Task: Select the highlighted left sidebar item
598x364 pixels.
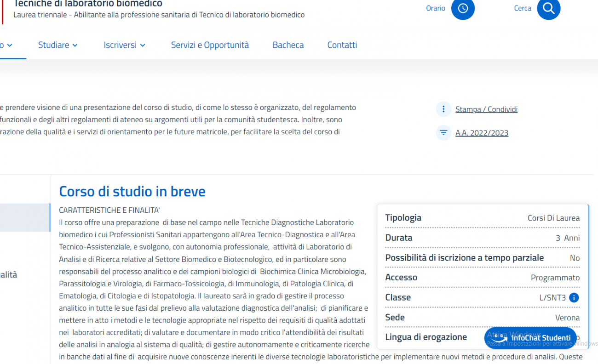Action: click(25, 217)
